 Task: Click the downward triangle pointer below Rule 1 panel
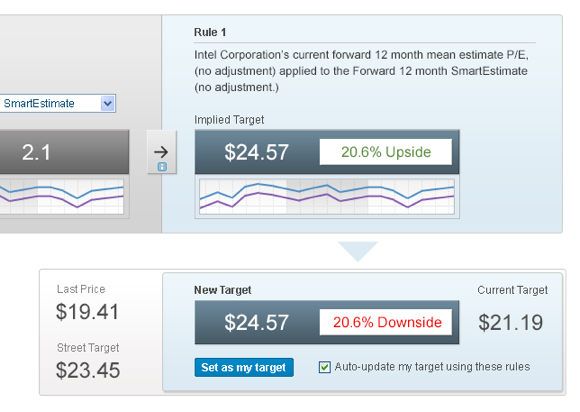click(358, 251)
